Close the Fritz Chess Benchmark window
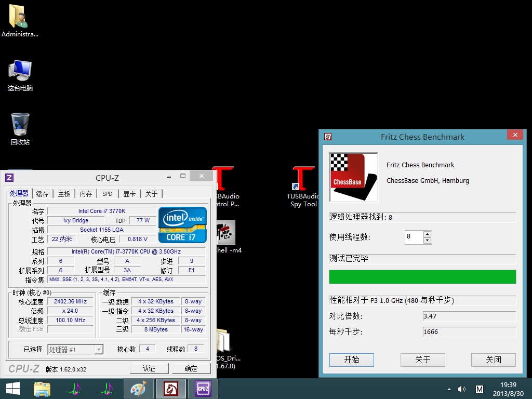532x399 pixels. (515, 135)
